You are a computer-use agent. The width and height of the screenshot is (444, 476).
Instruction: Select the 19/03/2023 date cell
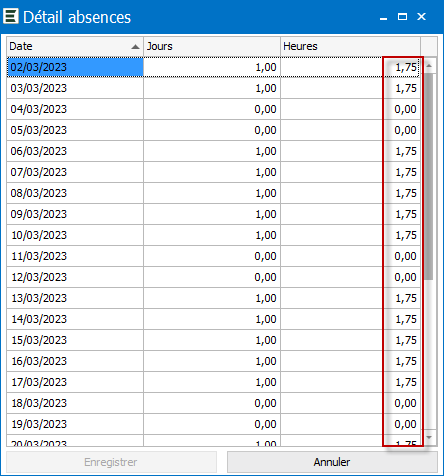pos(75,424)
